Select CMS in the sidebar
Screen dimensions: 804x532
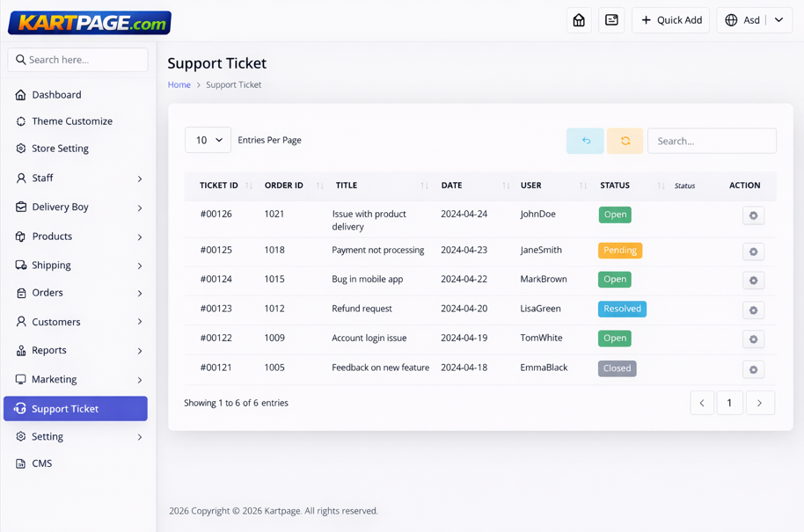click(x=42, y=463)
